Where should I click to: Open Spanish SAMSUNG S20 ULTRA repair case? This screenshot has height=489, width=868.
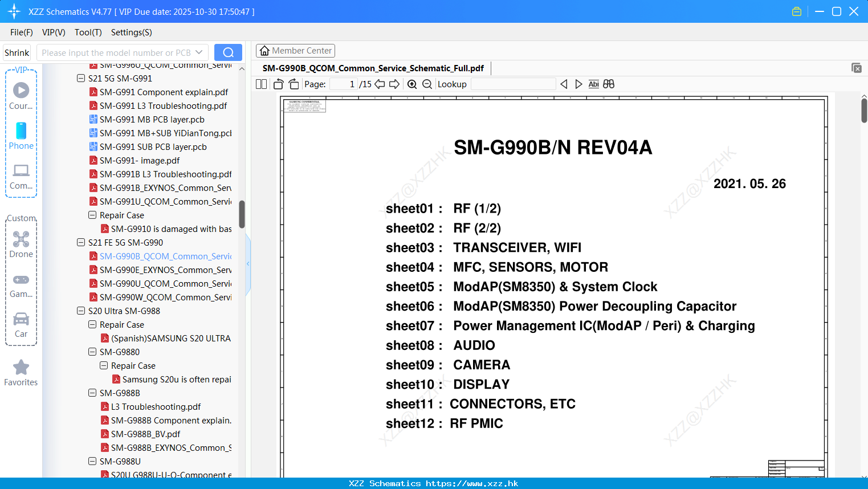tap(165, 339)
